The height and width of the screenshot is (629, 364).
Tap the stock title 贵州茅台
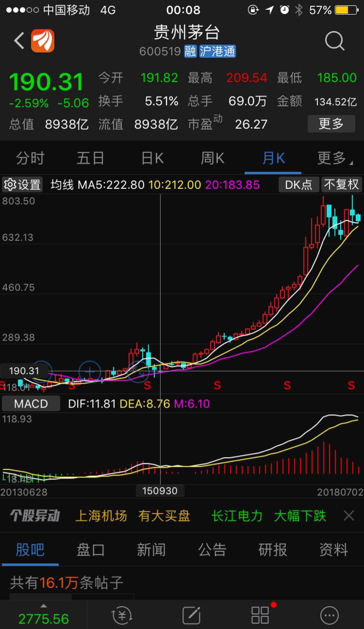187,32
